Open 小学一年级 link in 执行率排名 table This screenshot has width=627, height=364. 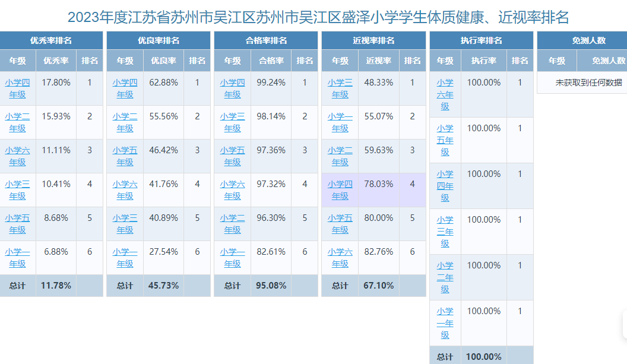pos(445,323)
